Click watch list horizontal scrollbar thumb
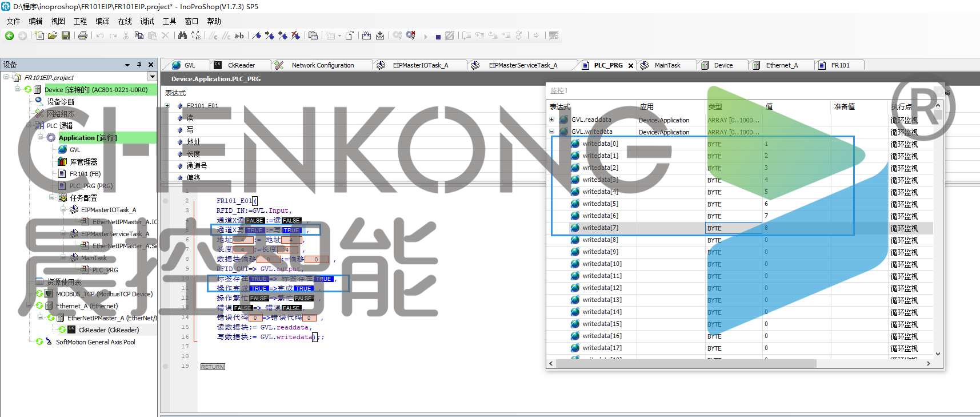Screen dimensions: 980x417 point(686,363)
